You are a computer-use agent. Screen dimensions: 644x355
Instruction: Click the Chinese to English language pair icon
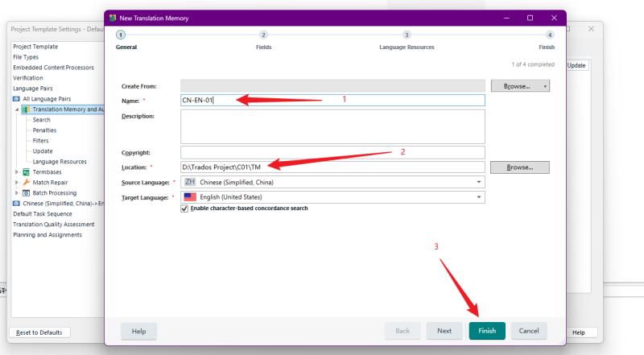coord(16,204)
